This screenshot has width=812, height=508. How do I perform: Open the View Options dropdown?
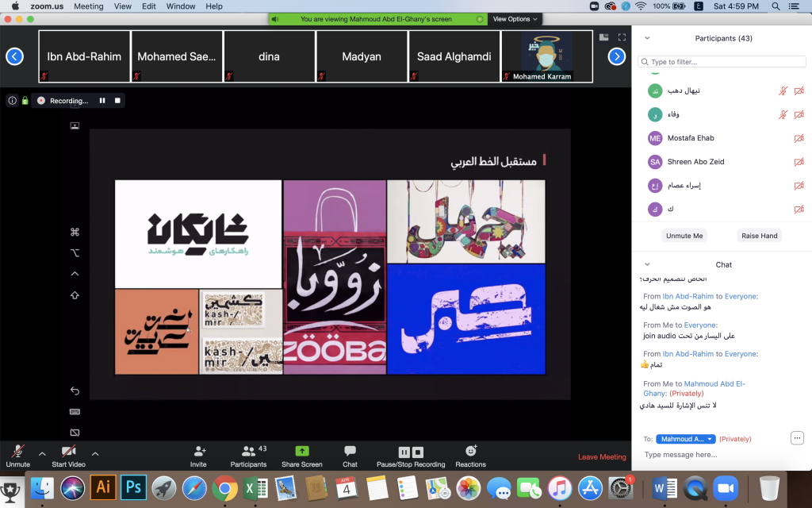pyautogui.click(x=515, y=19)
